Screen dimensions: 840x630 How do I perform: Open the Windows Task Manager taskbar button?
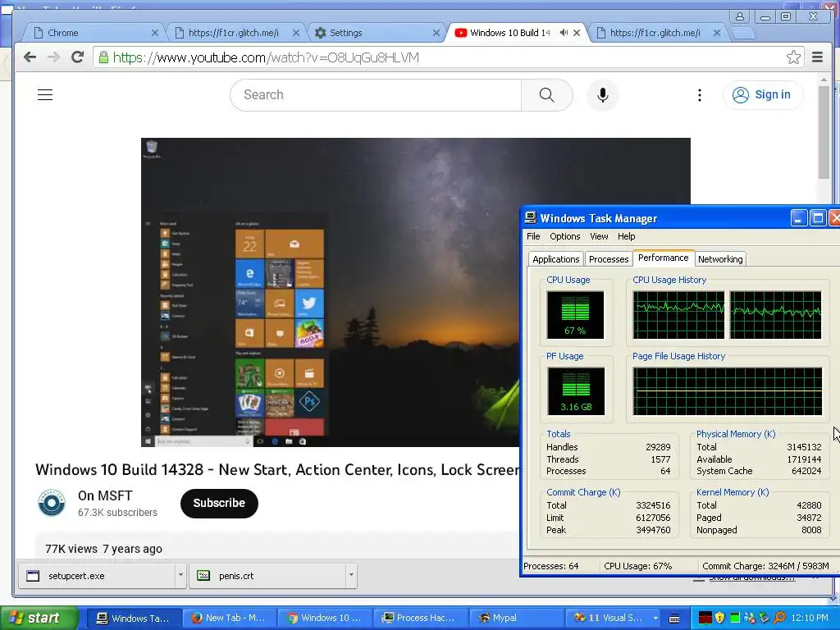point(134,618)
